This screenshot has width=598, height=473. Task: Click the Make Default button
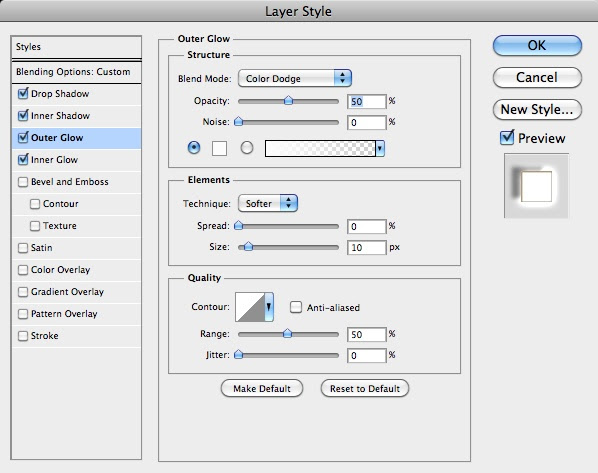pos(262,388)
